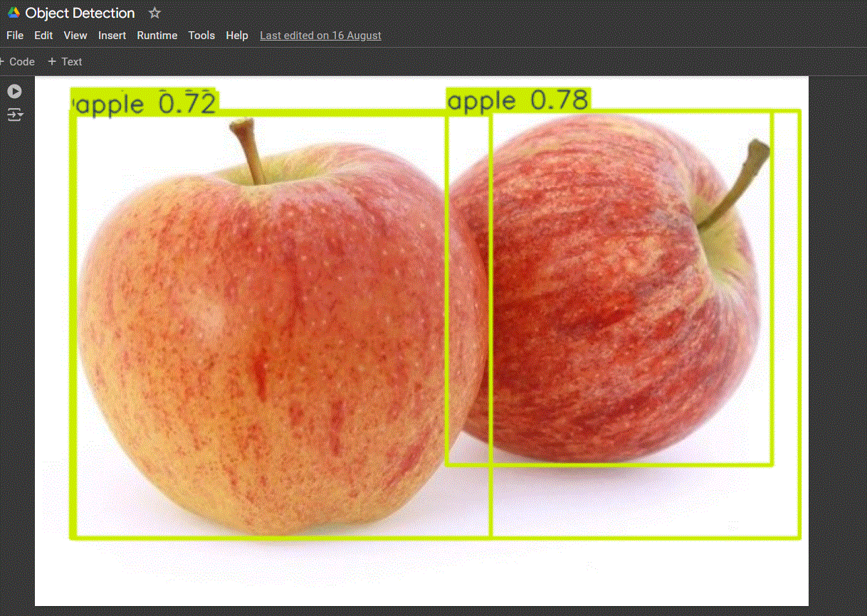Click the cell options icon below the run button
867x616 pixels.
coord(14,115)
